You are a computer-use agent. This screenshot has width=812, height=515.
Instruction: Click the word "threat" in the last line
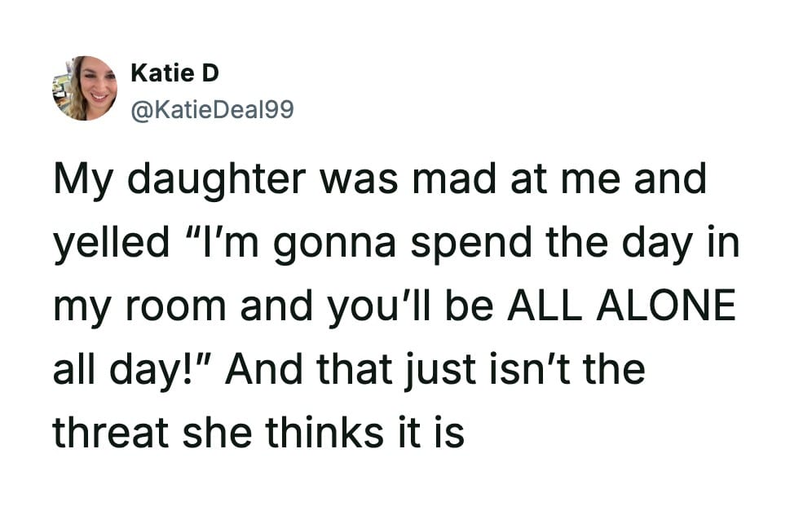point(113,434)
